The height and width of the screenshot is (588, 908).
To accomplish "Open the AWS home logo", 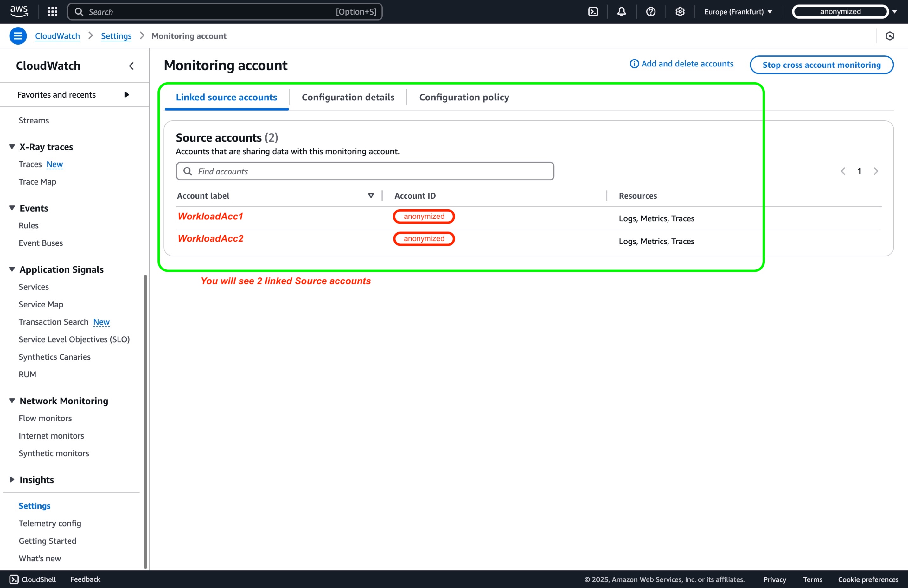I will pyautogui.click(x=19, y=11).
